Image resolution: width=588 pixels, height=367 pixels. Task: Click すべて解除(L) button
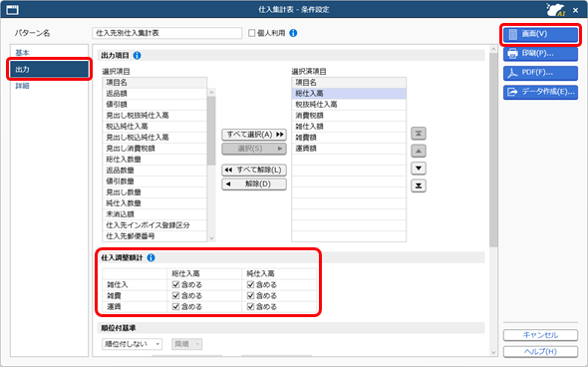pyautogui.click(x=254, y=170)
